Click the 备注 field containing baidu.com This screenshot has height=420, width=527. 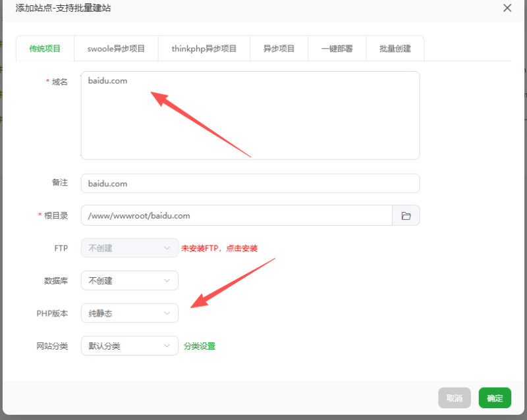pos(250,183)
